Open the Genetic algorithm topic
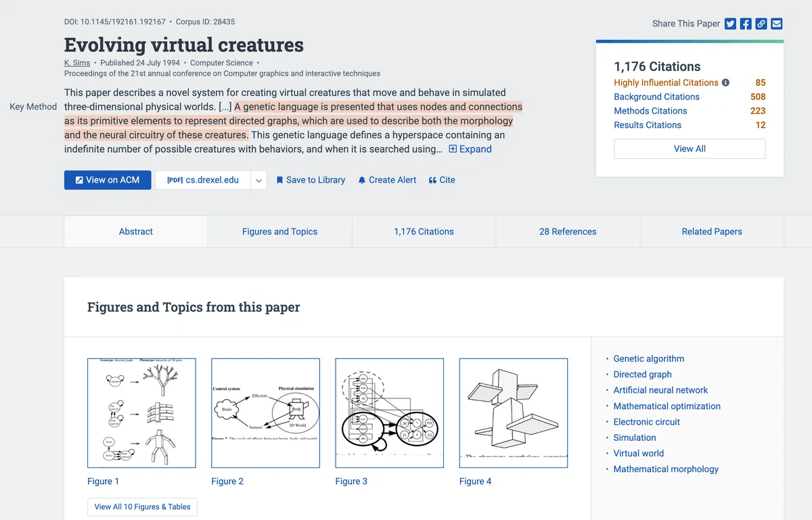Screen dimensions: 812x520 pos(648,358)
